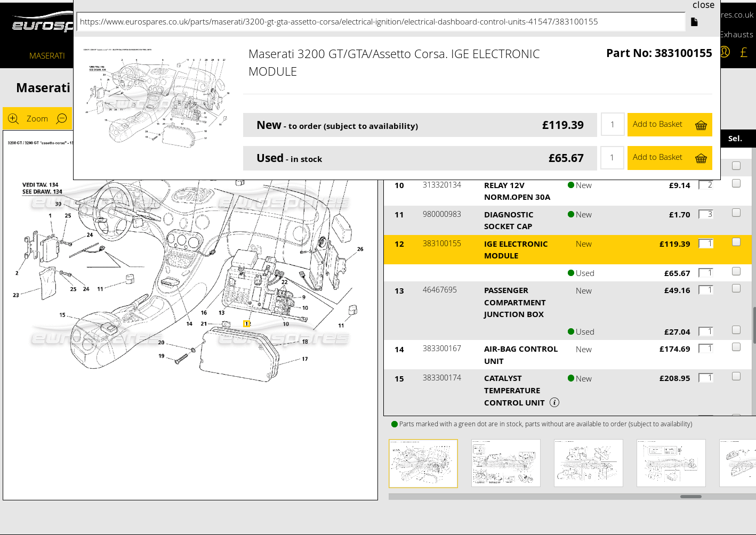Image resolution: width=756 pixels, height=535 pixels.
Task: Click part number 980000983
Action: point(442,214)
